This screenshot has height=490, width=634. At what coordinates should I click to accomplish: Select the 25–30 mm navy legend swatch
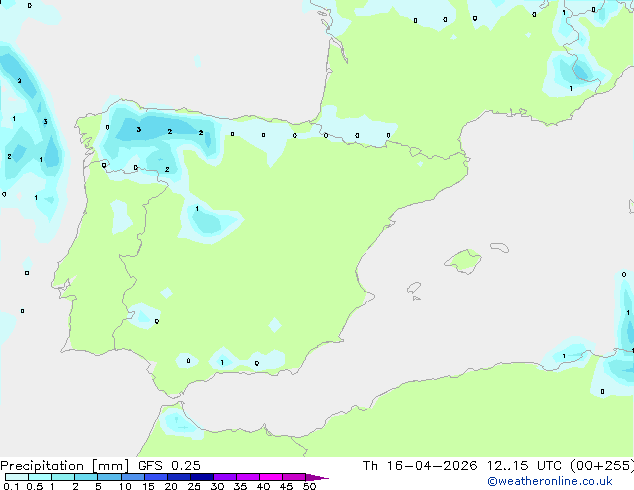pos(202,477)
